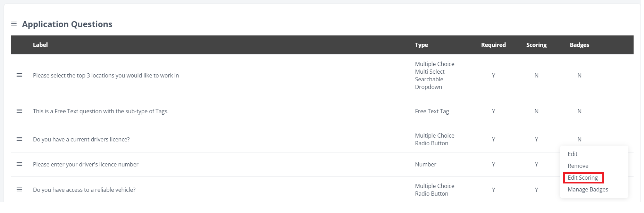Click the 'Please select the top 3 locations' question
The image size is (644, 213).
click(106, 75)
